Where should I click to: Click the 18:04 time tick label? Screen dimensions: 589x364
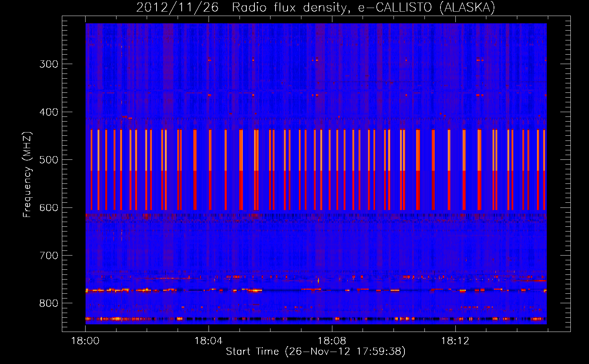point(209,341)
